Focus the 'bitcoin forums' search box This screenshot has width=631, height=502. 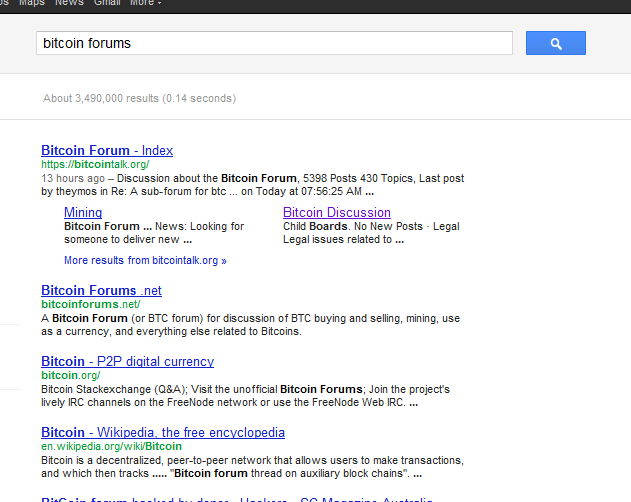[x=274, y=43]
